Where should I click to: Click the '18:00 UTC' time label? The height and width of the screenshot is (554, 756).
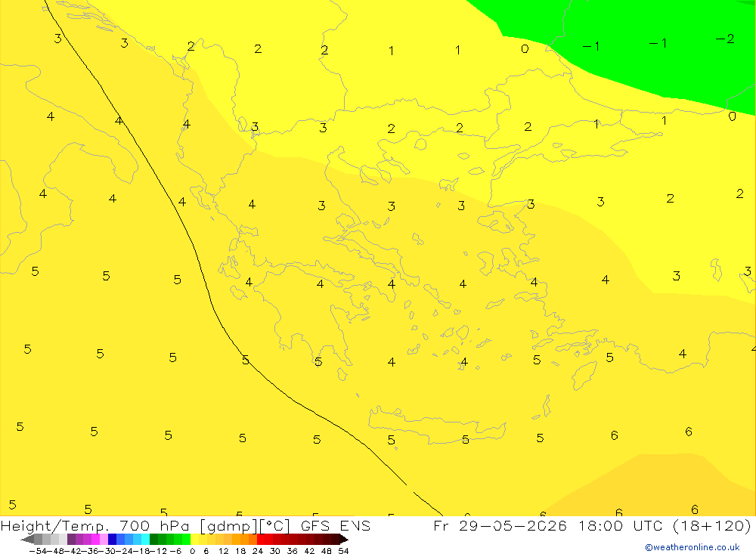click(x=622, y=525)
